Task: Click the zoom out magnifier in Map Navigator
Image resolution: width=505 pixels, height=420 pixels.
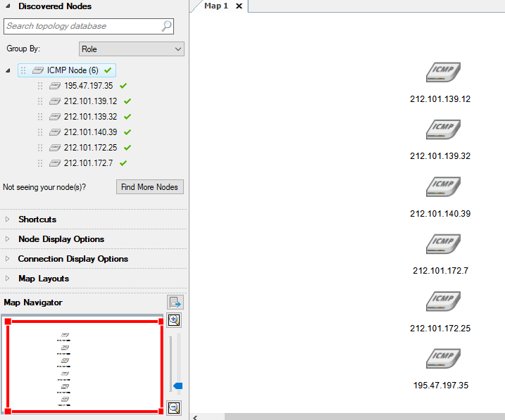Action: 174,407
